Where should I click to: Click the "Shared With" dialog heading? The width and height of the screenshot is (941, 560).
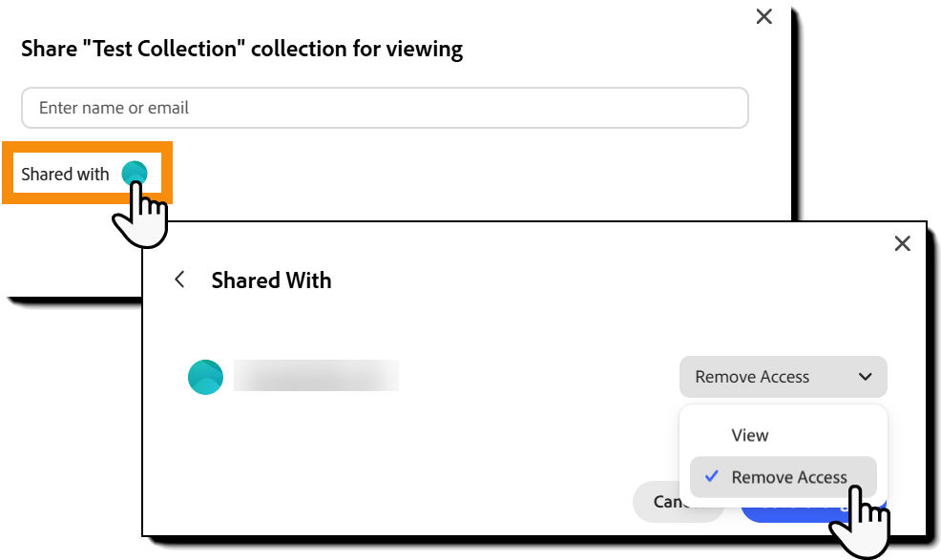tap(271, 280)
